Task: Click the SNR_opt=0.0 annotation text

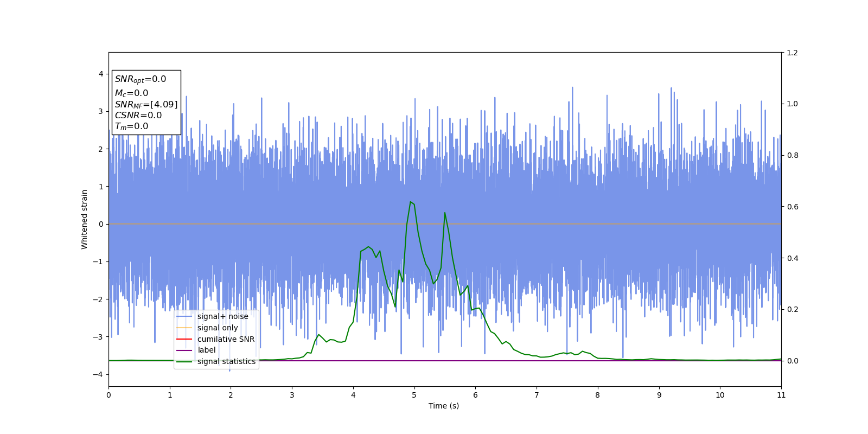Action: click(141, 79)
